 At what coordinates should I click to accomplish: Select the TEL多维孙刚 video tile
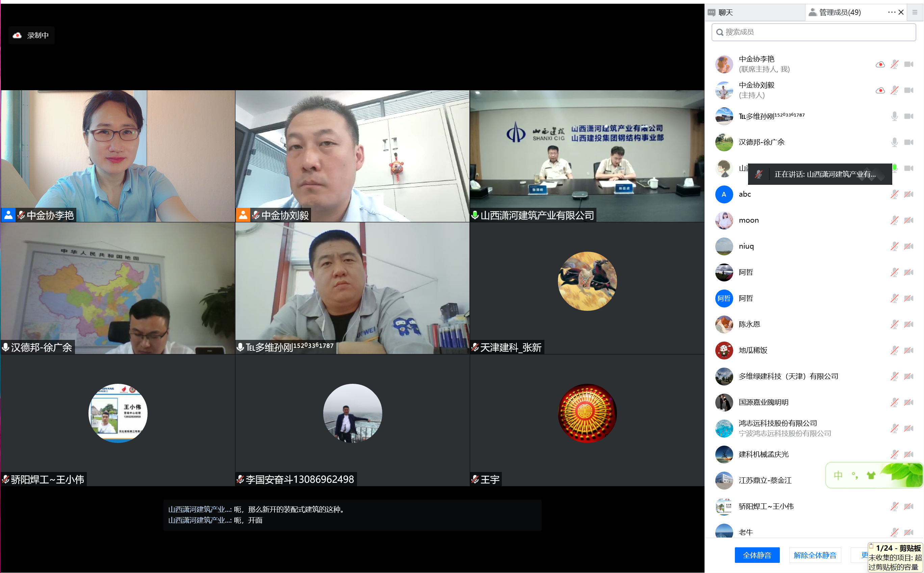352,288
